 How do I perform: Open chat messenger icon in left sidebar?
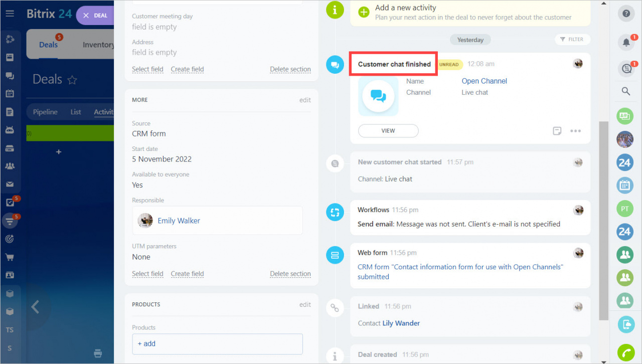(10, 76)
